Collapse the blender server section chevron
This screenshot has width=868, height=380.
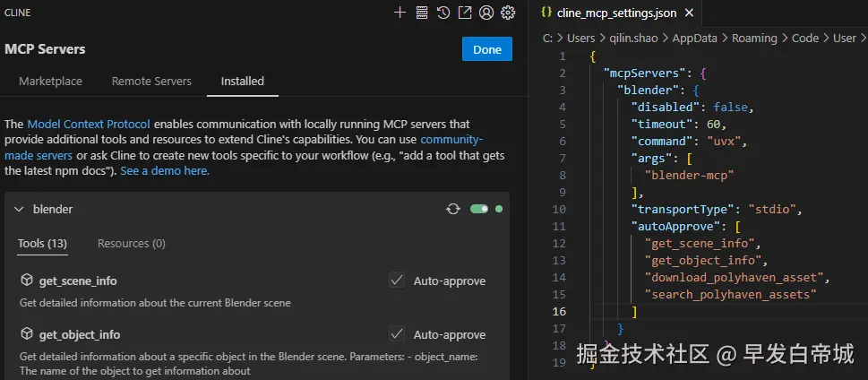(19, 210)
